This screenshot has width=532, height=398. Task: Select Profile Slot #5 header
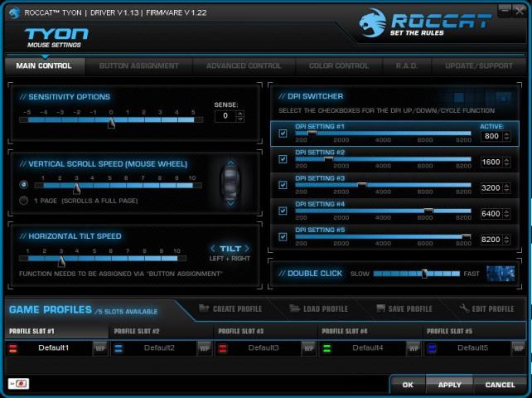pyautogui.click(x=474, y=331)
